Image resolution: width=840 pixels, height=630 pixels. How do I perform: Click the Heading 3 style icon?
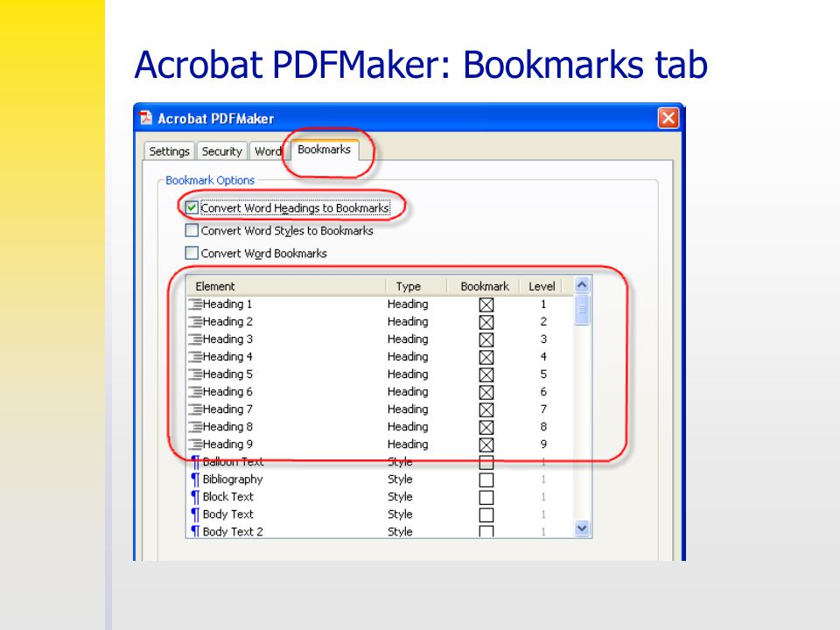pyautogui.click(x=195, y=339)
